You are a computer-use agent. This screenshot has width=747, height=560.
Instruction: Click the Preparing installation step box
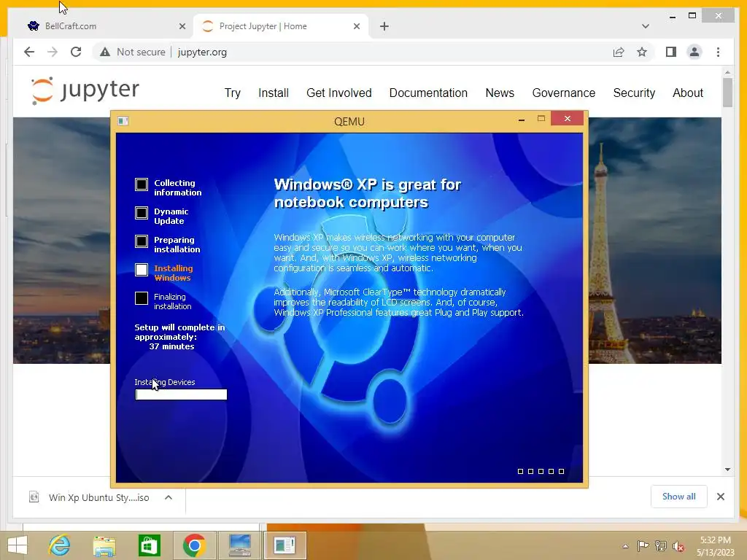142,241
